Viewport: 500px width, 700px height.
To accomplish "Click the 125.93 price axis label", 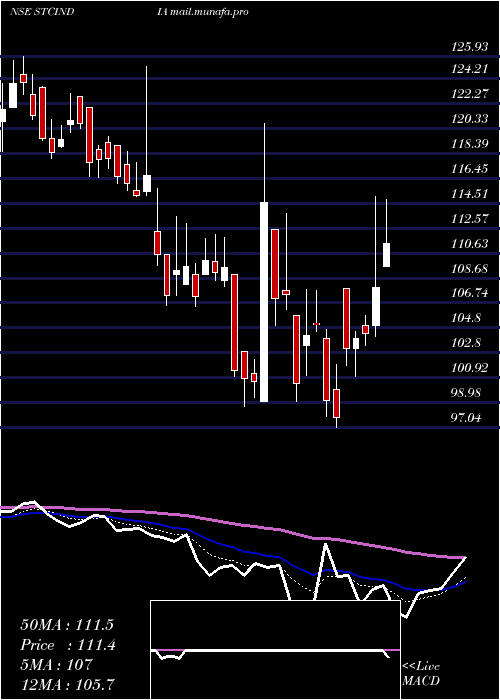I will click(468, 46).
